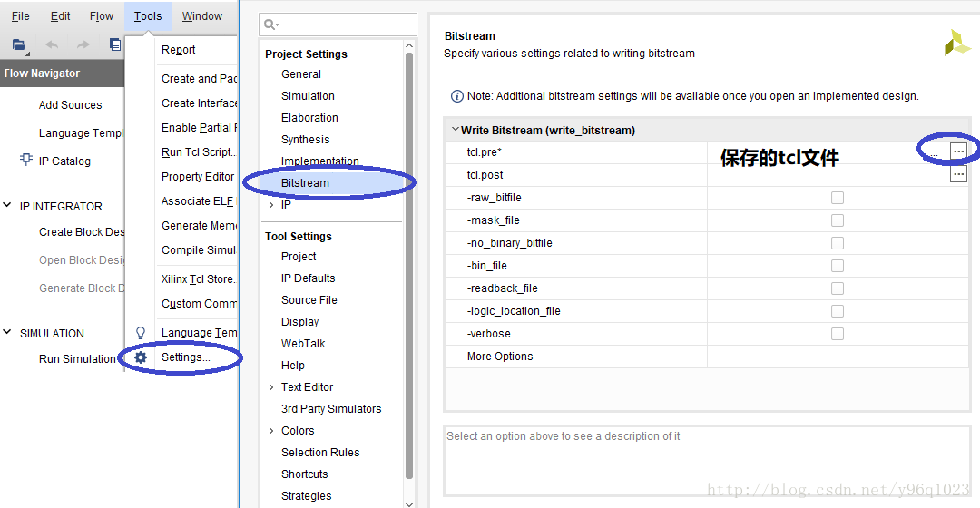Expand the Text Editor settings node
The height and width of the screenshot is (508, 980).
pos(271,387)
